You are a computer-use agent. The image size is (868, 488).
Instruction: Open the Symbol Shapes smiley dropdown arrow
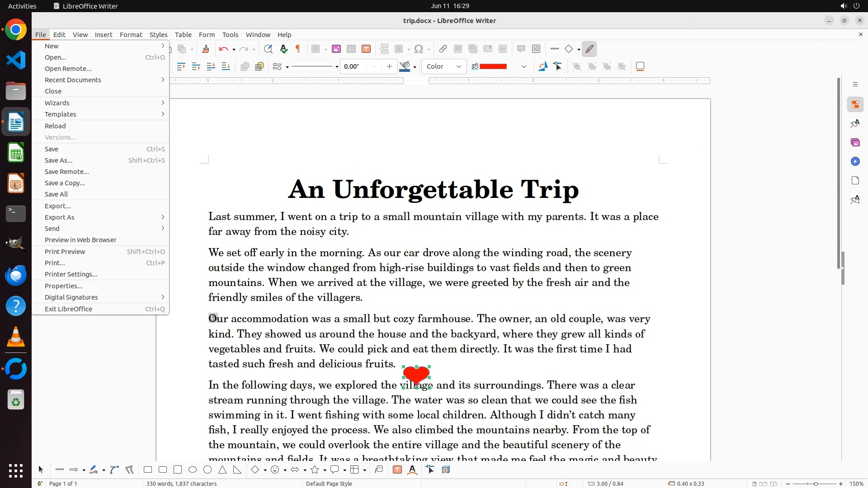pos(285,470)
